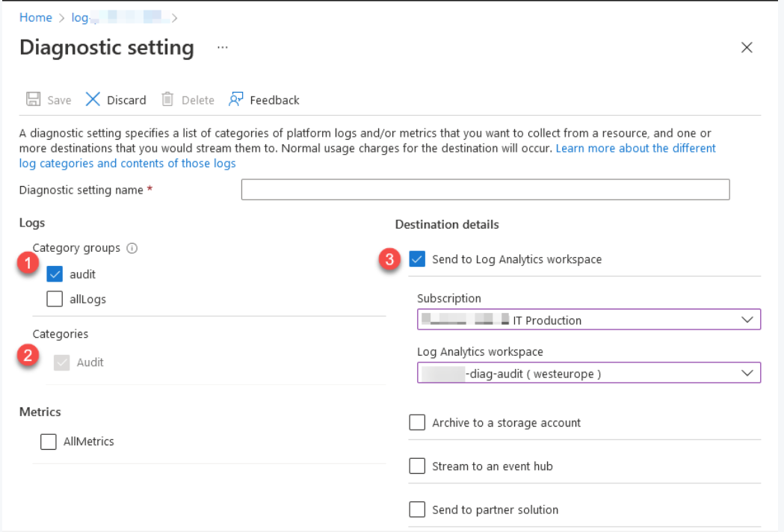Viewport: 784px width, 532px height.
Task: Enable the allLogs checkbox
Action: [x=55, y=299]
